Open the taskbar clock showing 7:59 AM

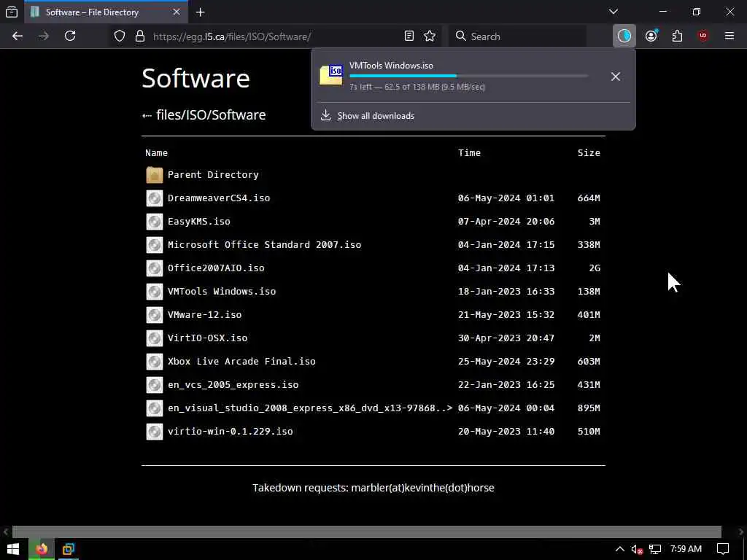(x=686, y=548)
